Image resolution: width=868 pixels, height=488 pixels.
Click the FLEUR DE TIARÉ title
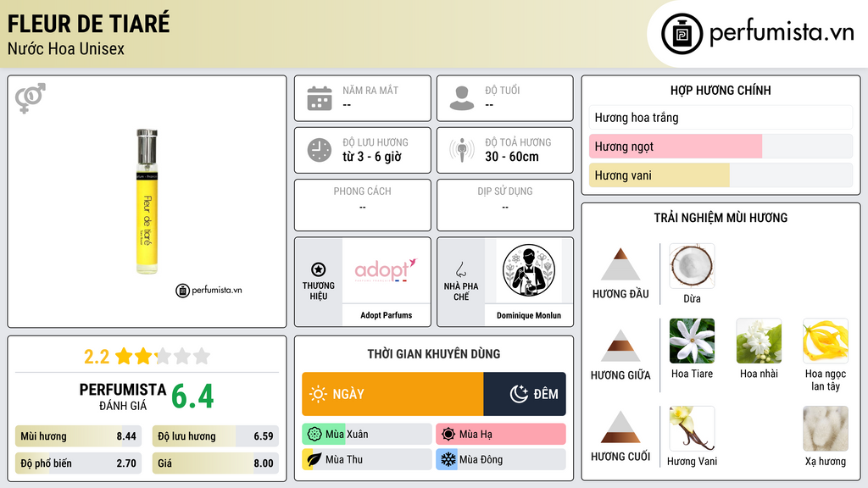pyautogui.click(x=88, y=25)
